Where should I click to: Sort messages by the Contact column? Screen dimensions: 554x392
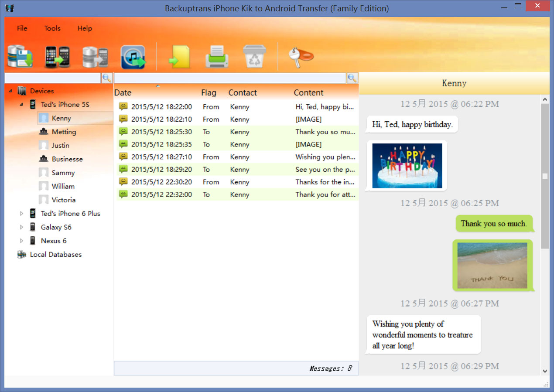click(243, 92)
